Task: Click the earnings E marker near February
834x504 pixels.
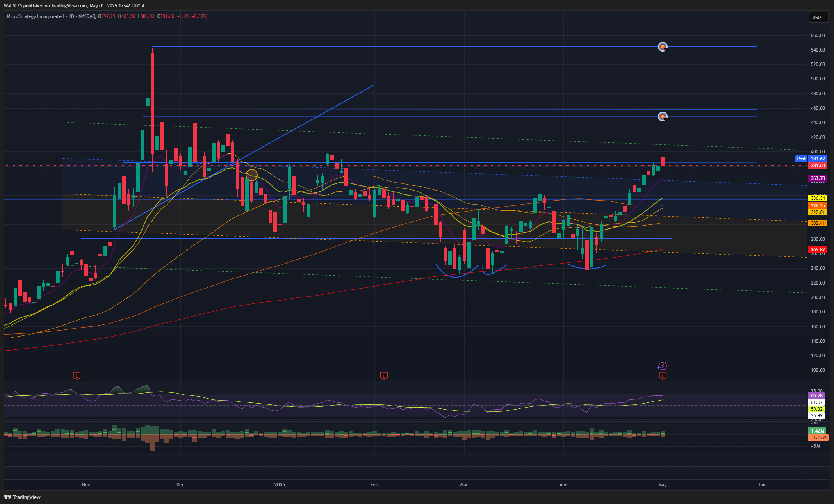Action: coord(384,376)
